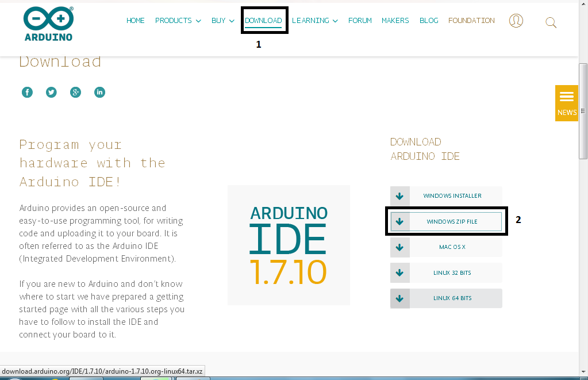The height and width of the screenshot is (380, 588).
Task: Share on LinkedIn icon
Action: pos(100,92)
